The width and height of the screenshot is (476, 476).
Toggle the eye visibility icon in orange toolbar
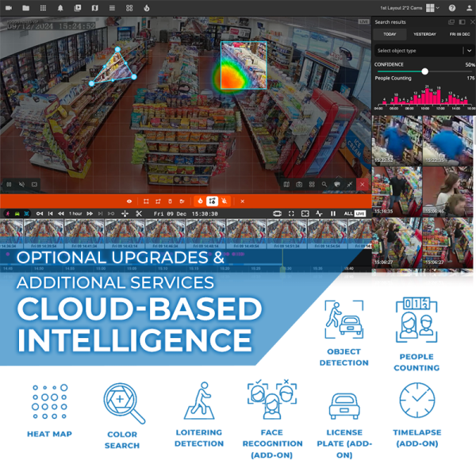tap(129, 202)
